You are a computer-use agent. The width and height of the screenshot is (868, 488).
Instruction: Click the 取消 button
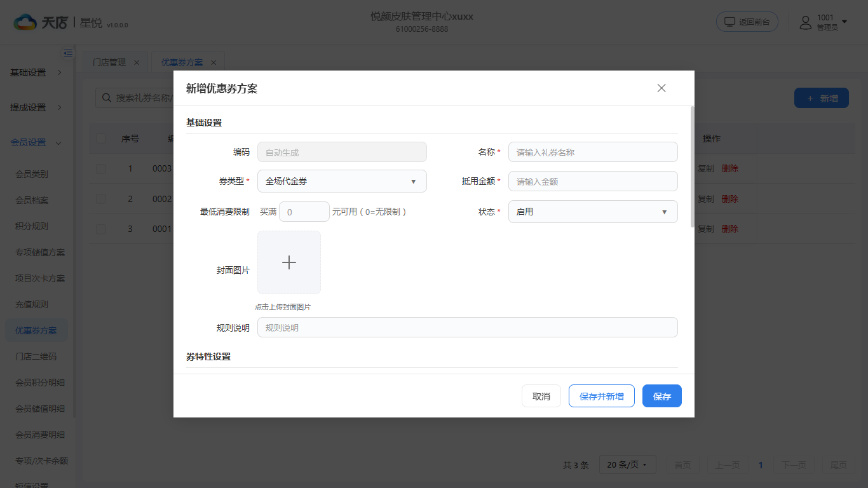tap(541, 396)
